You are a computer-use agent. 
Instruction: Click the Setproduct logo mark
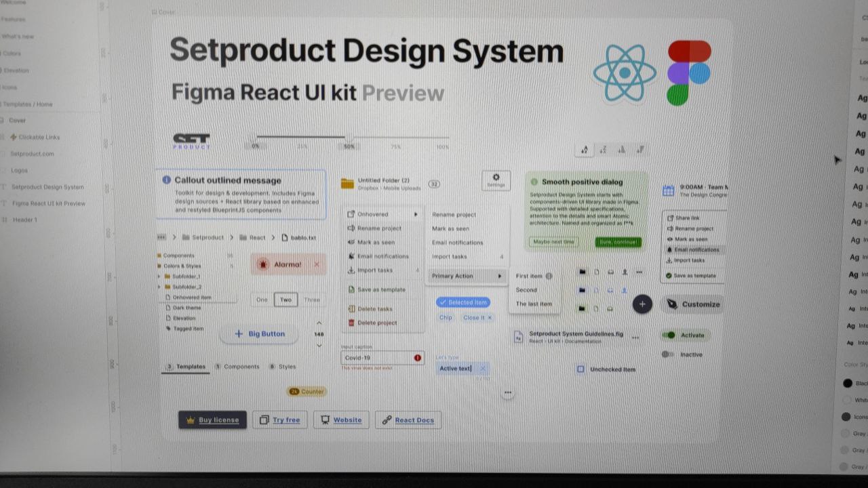click(x=191, y=141)
